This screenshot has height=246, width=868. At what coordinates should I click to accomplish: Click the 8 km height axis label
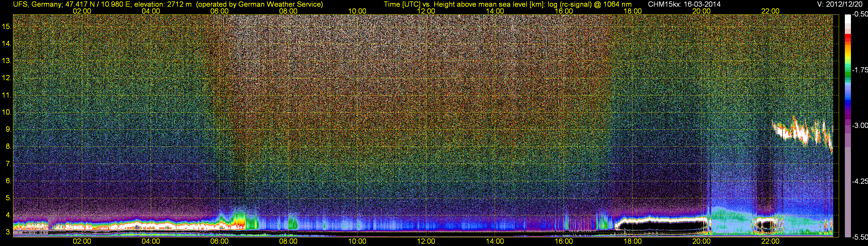(8, 147)
